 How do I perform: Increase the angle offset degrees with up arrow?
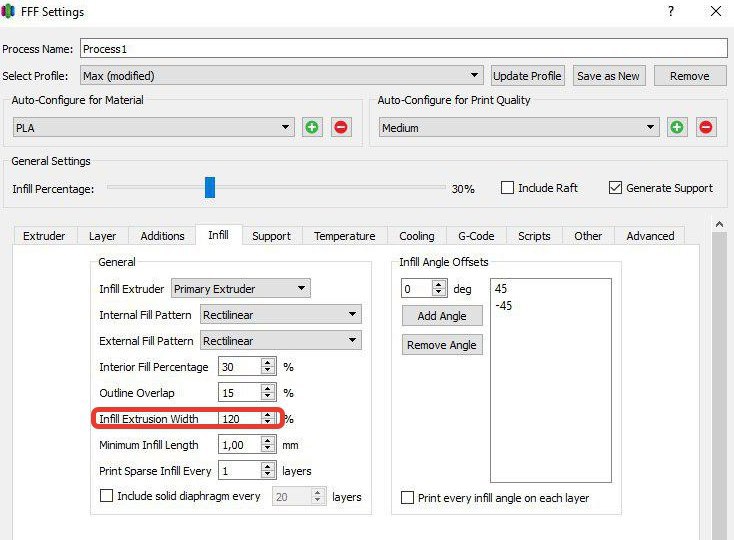tap(439, 284)
